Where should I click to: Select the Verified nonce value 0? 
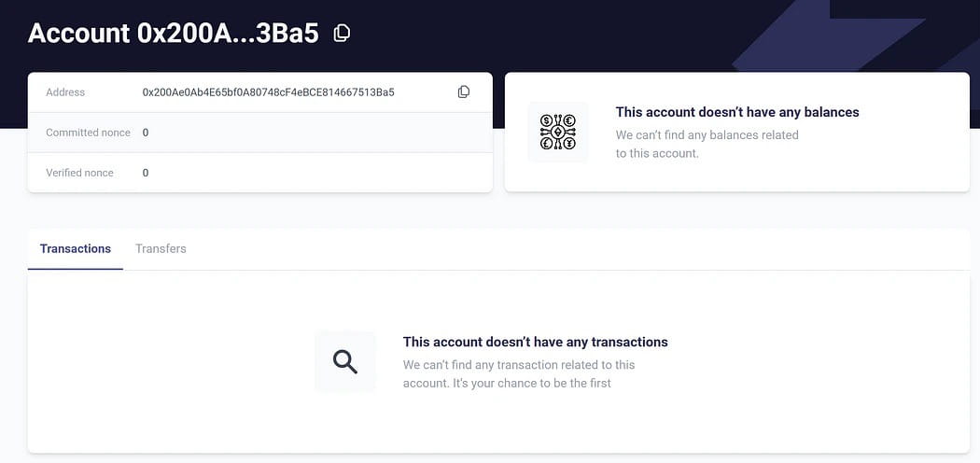(146, 173)
